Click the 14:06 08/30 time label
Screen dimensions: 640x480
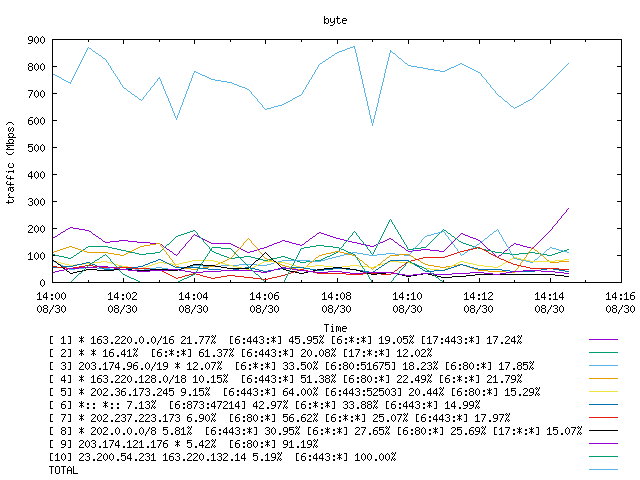pos(264,302)
